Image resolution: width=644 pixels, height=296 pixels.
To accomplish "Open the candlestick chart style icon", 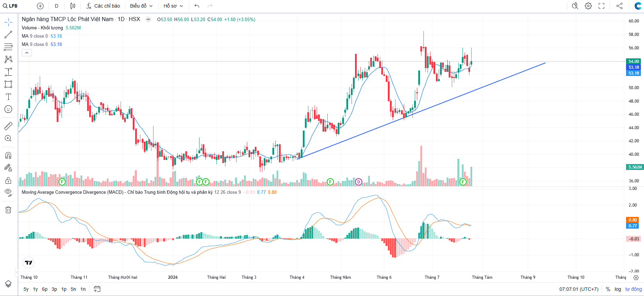I will (73, 6).
